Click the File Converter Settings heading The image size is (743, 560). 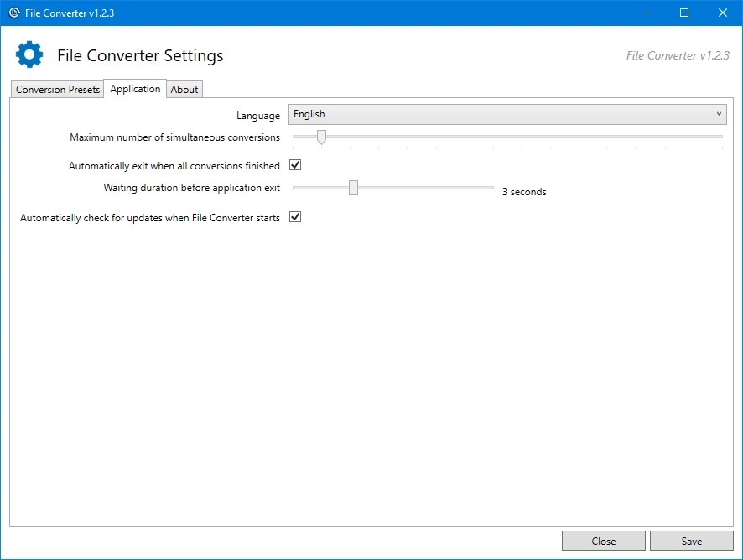click(140, 55)
